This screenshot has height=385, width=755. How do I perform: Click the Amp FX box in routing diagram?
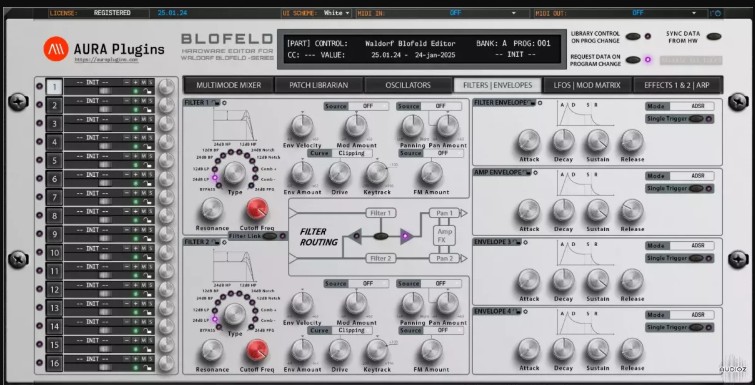point(444,235)
